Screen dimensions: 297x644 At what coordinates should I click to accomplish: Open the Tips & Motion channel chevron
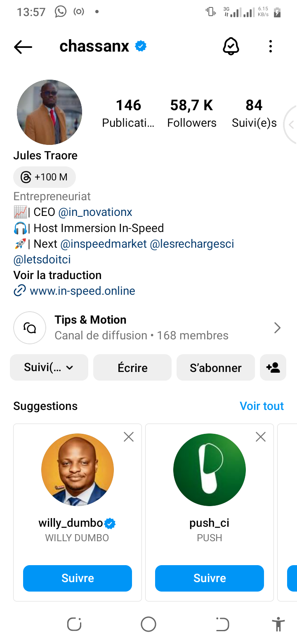click(278, 328)
